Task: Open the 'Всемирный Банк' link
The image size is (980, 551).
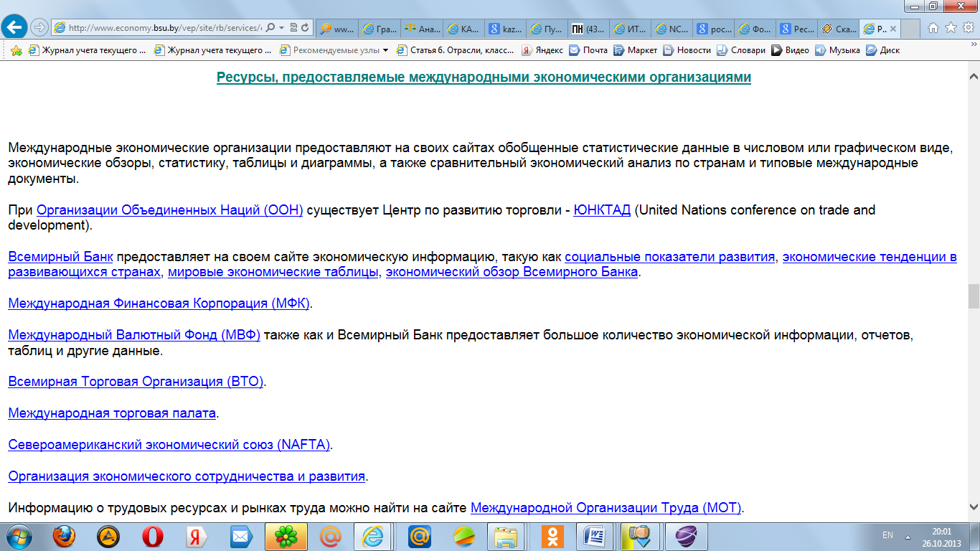Action: [60, 257]
